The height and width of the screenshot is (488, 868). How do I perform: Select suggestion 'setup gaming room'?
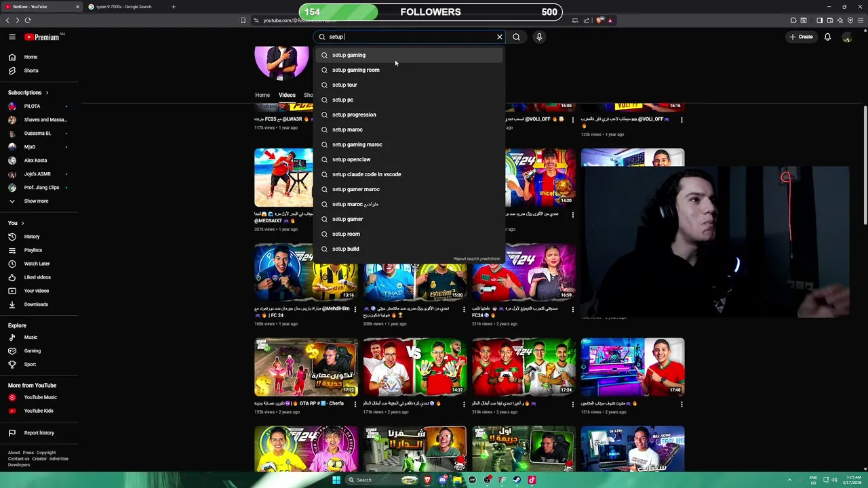pos(410,70)
